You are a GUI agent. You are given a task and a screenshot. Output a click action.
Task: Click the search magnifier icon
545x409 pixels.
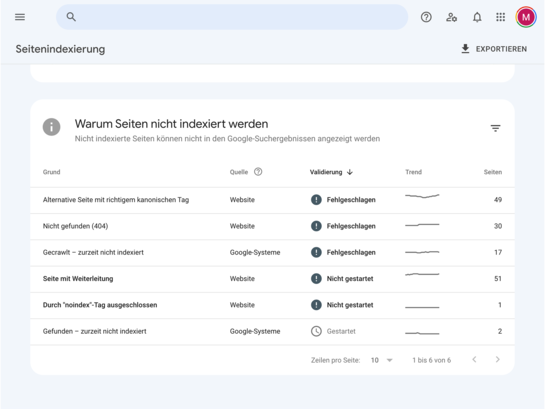click(71, 17)
